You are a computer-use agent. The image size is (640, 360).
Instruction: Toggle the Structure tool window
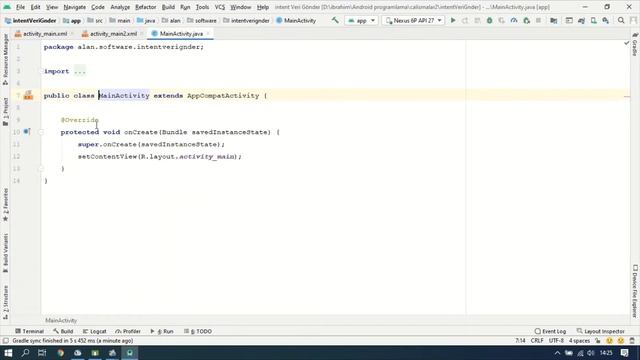coord(5,302)
